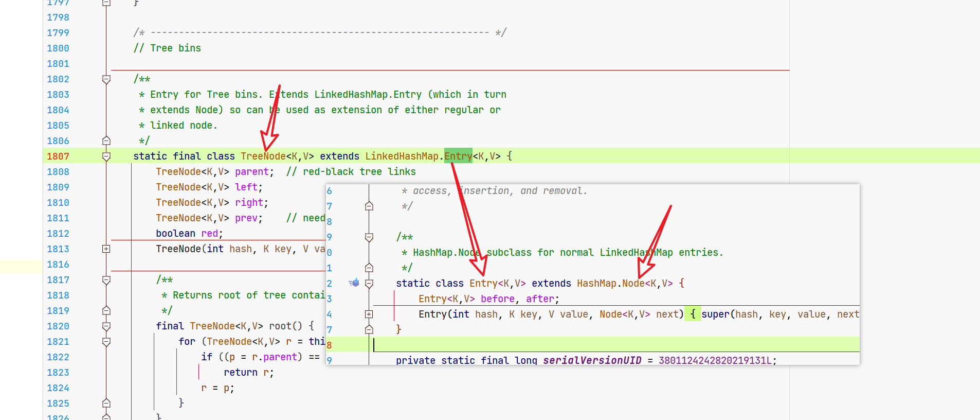Click the 'next' parameter name in the Entry constructor
Viewport: 980px width, 420px height.
pyautogui.click(x=667, y=314)
